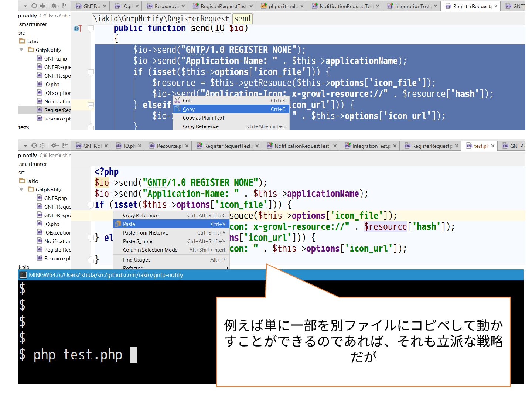Fold the elseif block marker in test.php gutter
This screenshot has width=532, height=399.
coord(91,238)
